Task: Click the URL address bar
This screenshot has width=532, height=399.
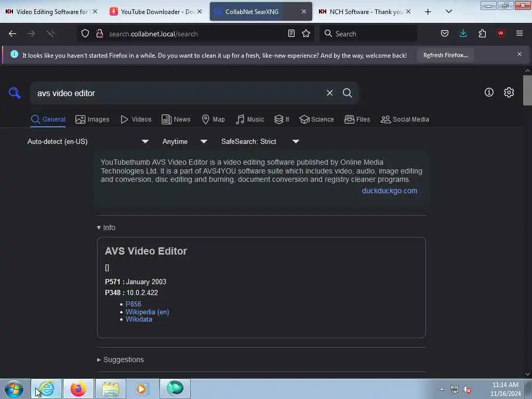Action: (x=195, y=34)
